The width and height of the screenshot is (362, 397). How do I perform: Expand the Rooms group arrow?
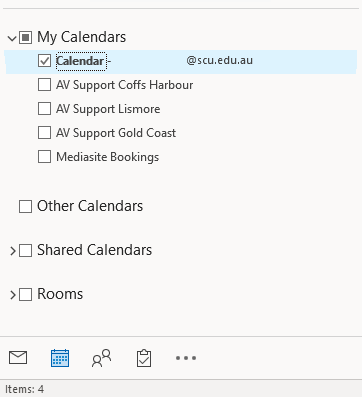click(13, 295)
